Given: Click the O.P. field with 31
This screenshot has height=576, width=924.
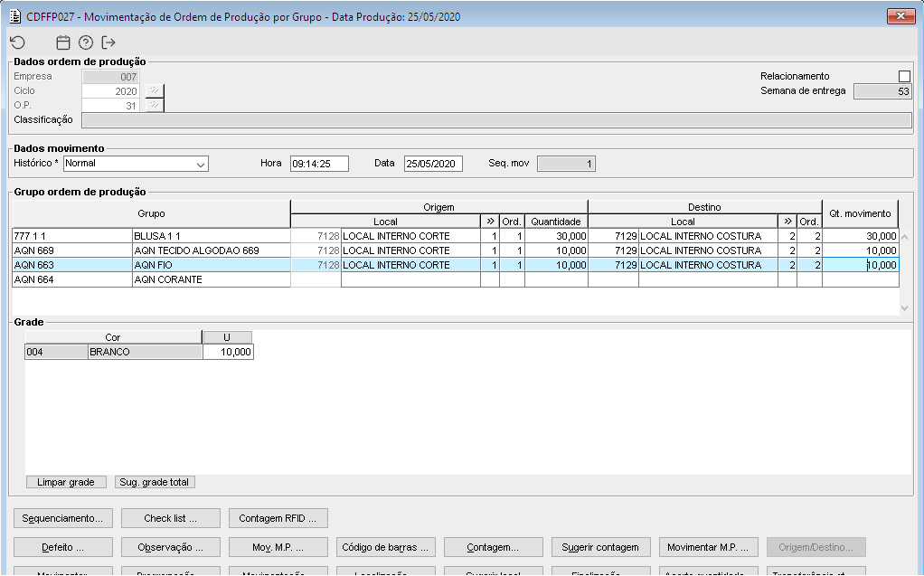Looking at the screenshot, I should click(x=111, y=106).
